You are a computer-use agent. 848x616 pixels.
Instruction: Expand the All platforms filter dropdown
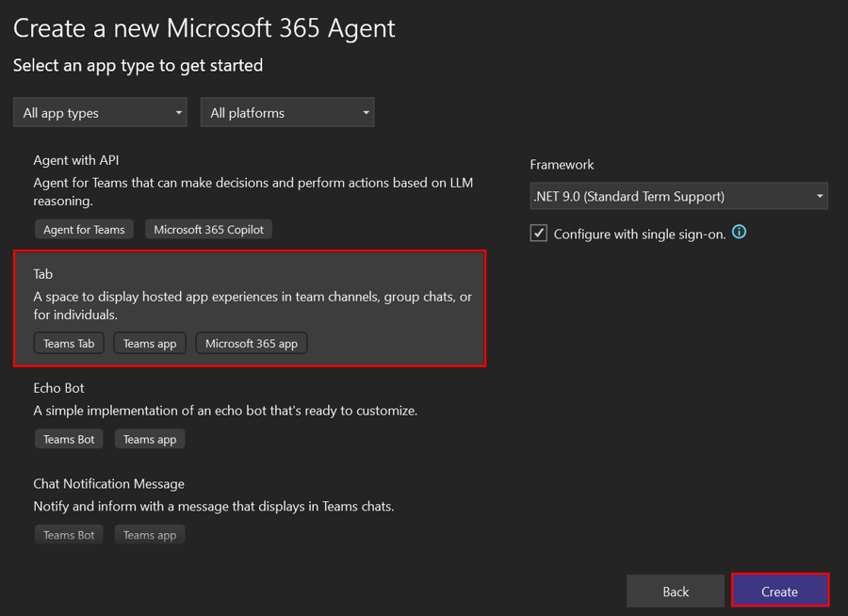pyautogui.click(x=287, y=113)
